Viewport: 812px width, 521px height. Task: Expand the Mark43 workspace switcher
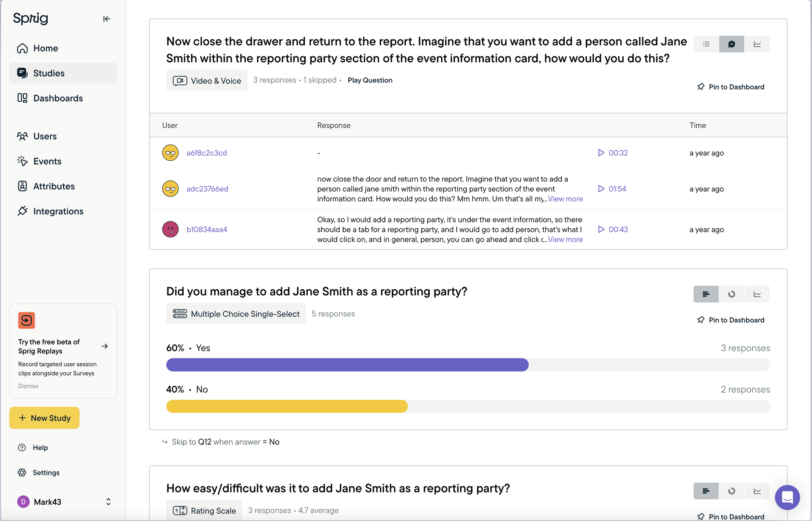tap(108, 502)
